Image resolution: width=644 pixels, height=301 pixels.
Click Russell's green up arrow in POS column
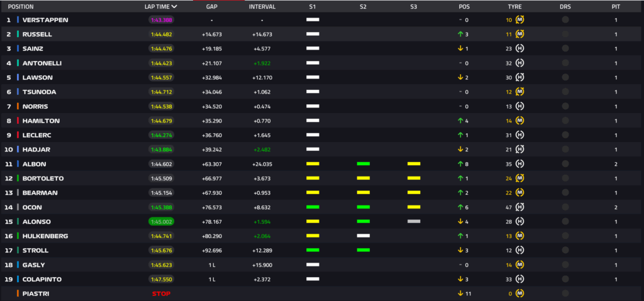tap(460, 34)
